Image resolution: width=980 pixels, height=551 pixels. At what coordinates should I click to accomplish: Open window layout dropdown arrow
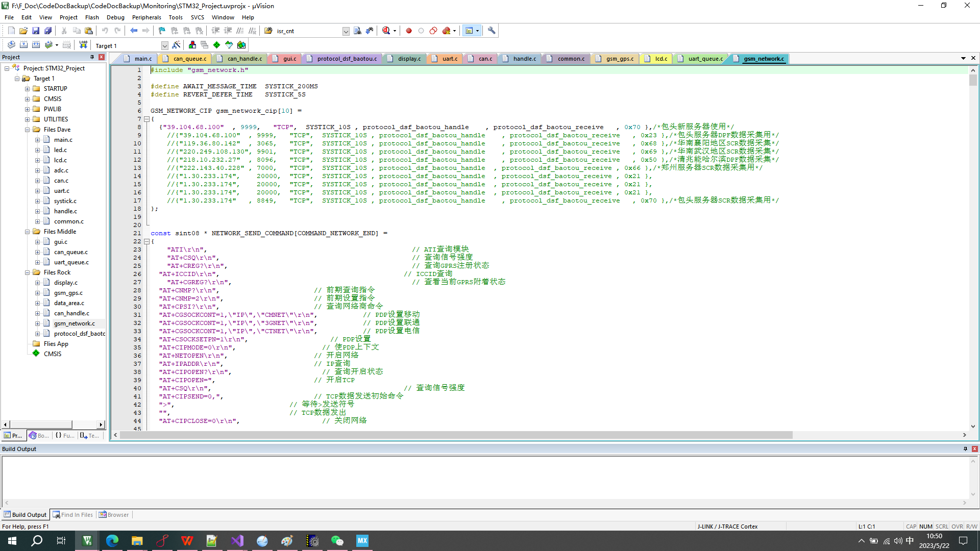(477, 31)
